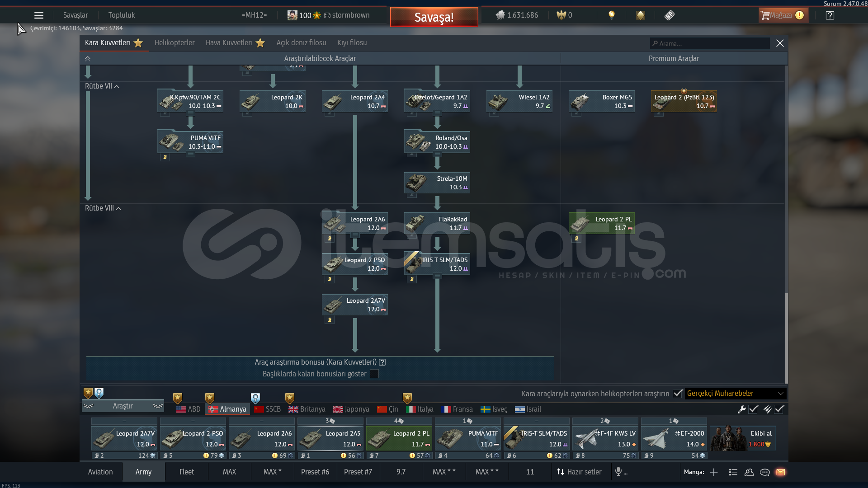This screenshot has width=868, height=488.
Task: Open the ticket/items inventory icon
Action: coord(670,15)
